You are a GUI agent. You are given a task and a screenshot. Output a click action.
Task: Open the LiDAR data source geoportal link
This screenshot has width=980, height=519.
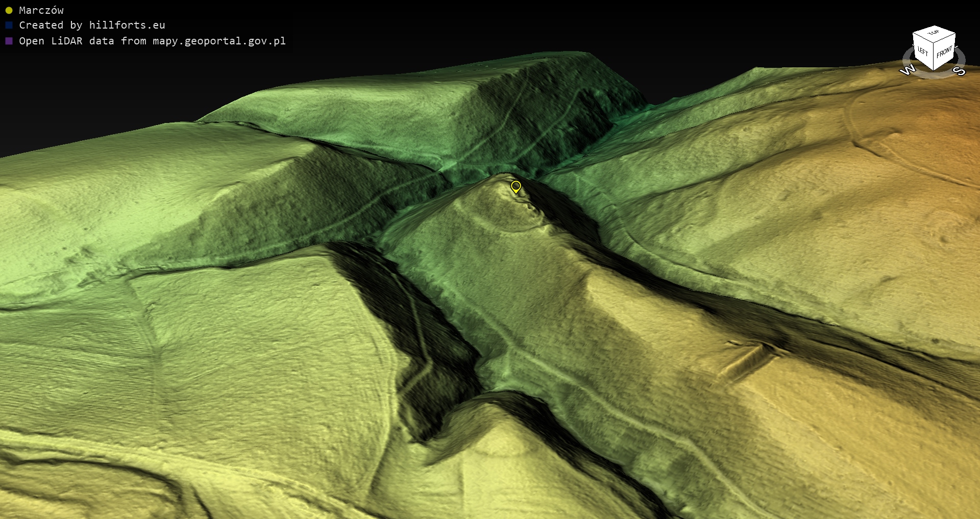coord(152,41)
